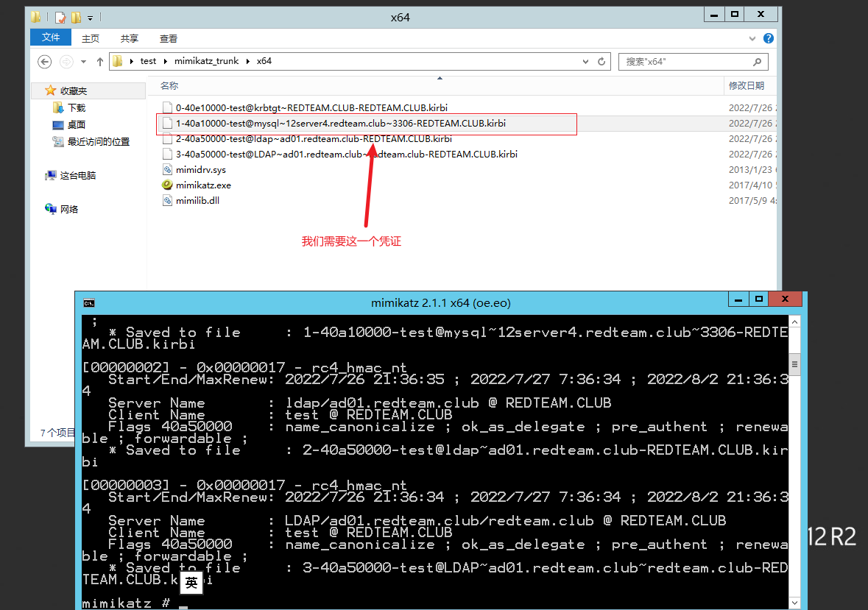This screenshot has height=610, width=868.
Task: Minimize the mimikatz console window
Action: [738, 299]
